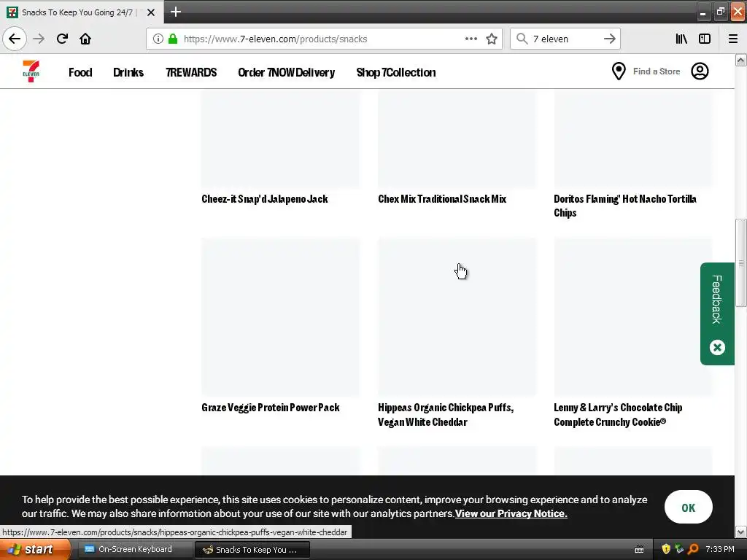Open Cheez-it Snap'd Jalapeno Jack product
Screen dimensions: 747x560
click(x=264, y=199)
